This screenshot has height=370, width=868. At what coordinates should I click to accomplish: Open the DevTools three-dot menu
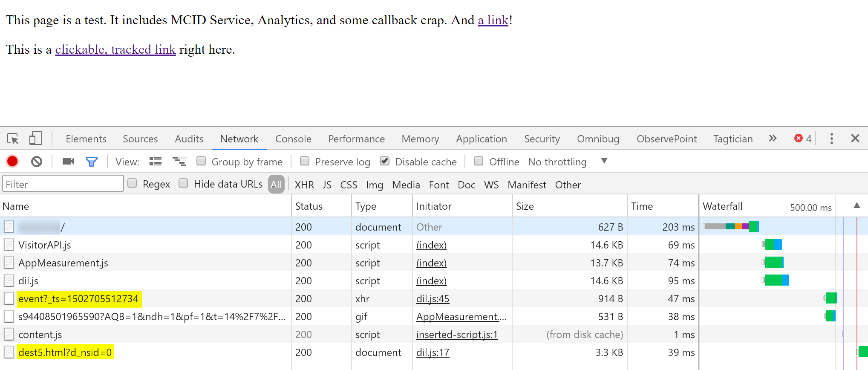pyautogui.click(x=831, y=139)
